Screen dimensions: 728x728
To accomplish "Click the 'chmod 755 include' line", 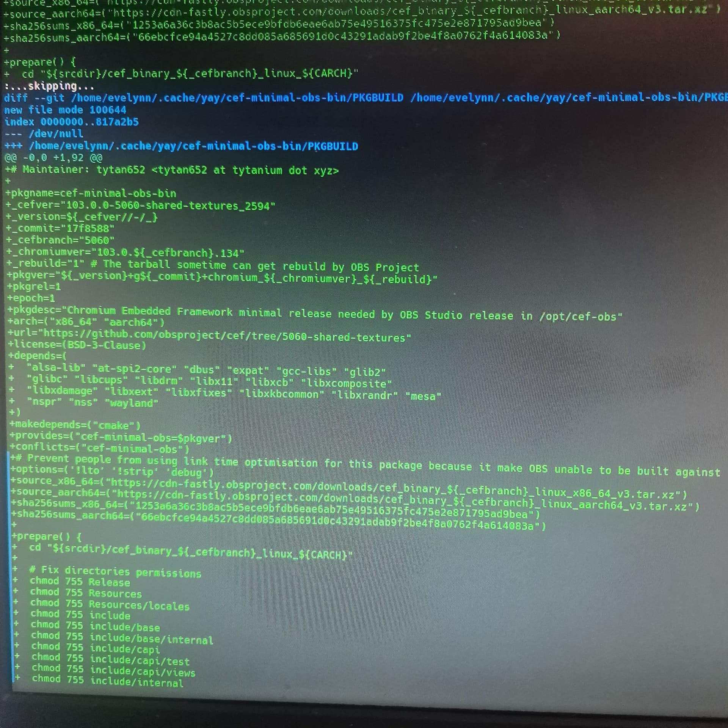I will point(72,615).
